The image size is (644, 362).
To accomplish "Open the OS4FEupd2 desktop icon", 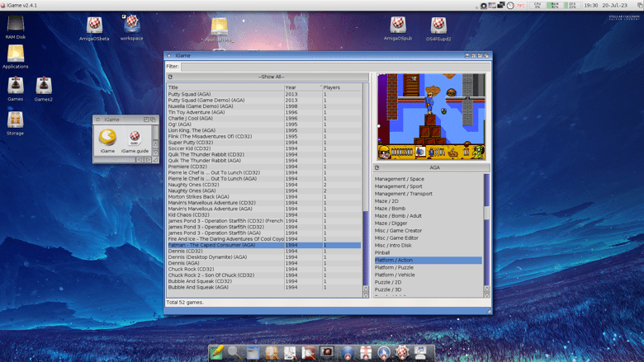I will [438, 26].
